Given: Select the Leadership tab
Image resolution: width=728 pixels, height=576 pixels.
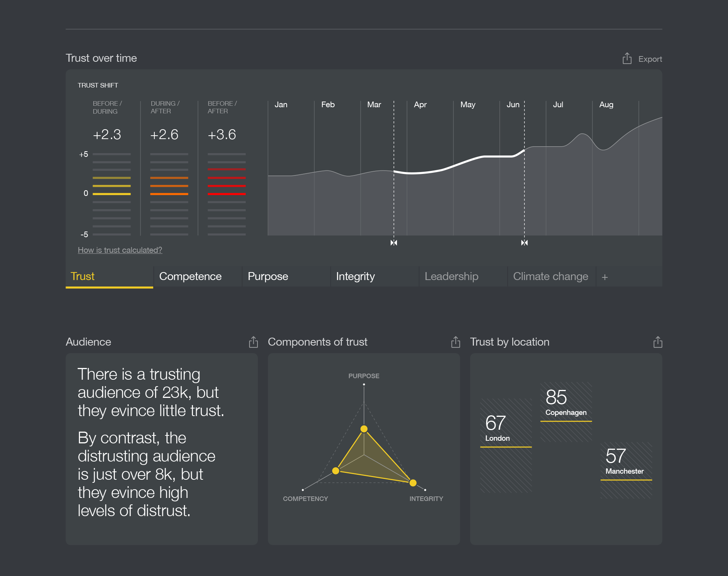Looking at the screenshot, I should tap(451, 276).
